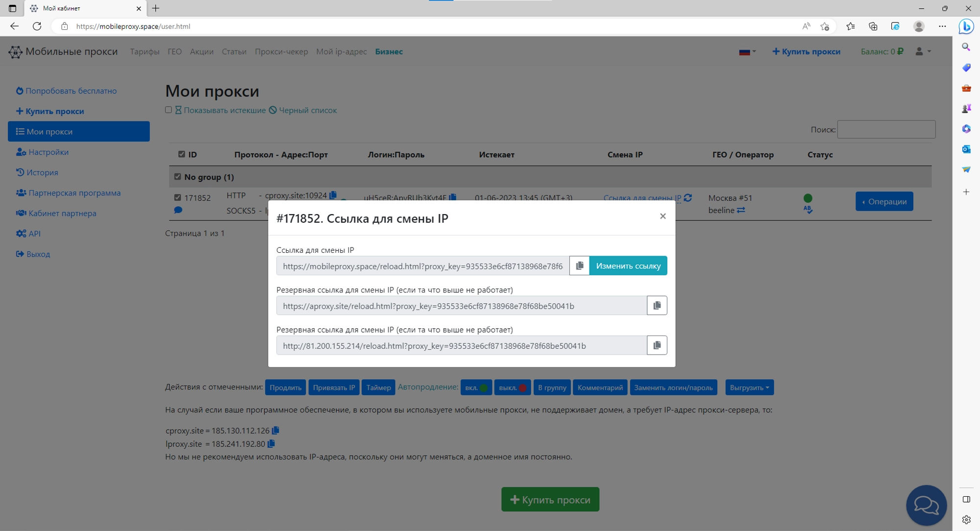
Task: Click the beeline operator swap icon
Action: tap(741, 210)
